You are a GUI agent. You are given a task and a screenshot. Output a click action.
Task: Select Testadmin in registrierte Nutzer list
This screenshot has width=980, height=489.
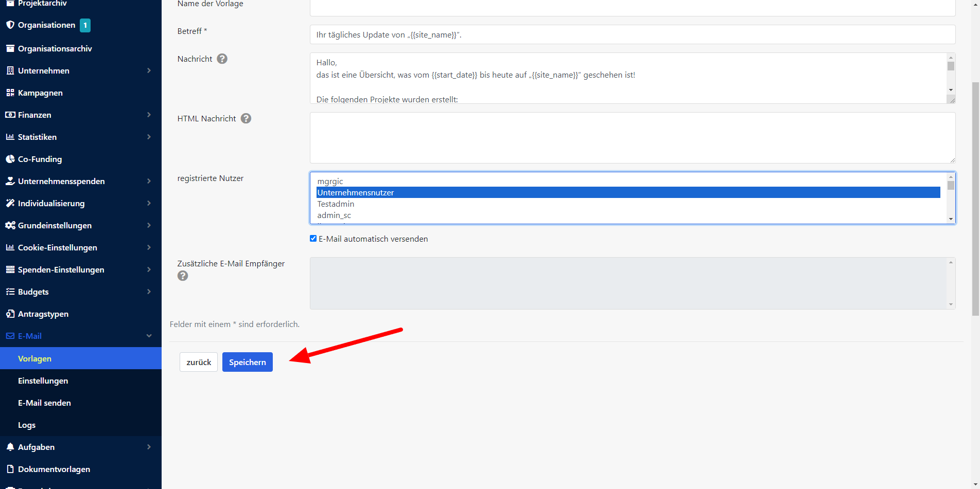(x=336, y=204)
